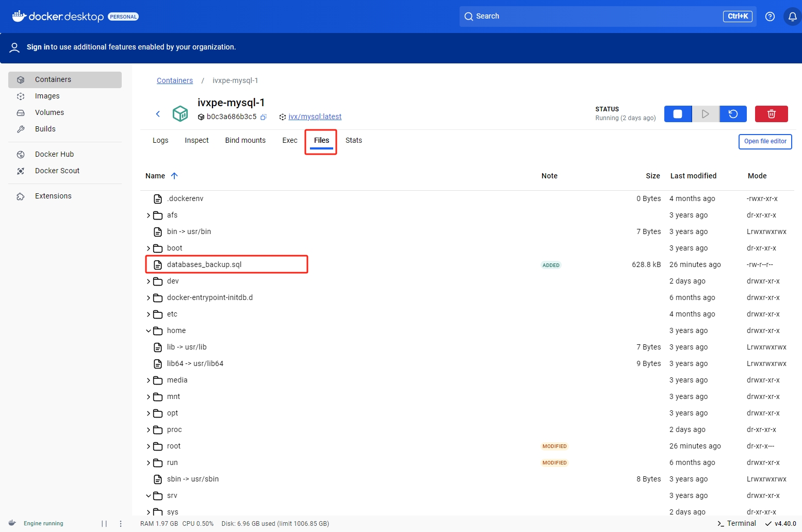The height and width of the screenshot is (532, 802).
Task: Click the Containers cube icon in sidebar
Action: point(21,80)
